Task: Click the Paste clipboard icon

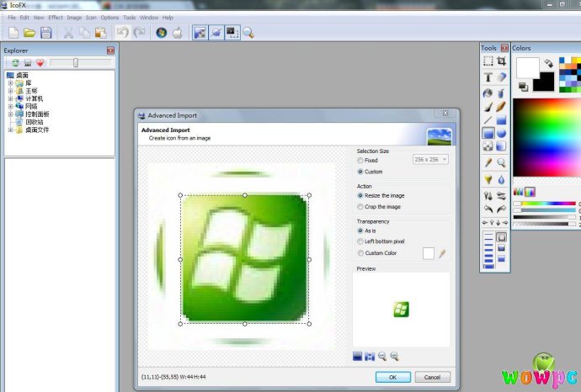Action: coord(100,33)
